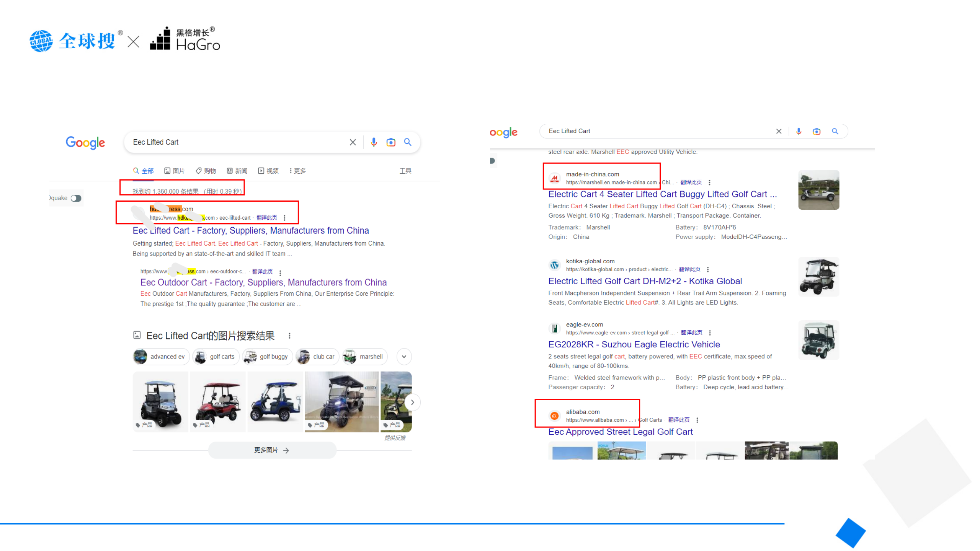
Task: Open three-dot menu next to image results heading
Action: pyautogui.click(x=289, y=336)
